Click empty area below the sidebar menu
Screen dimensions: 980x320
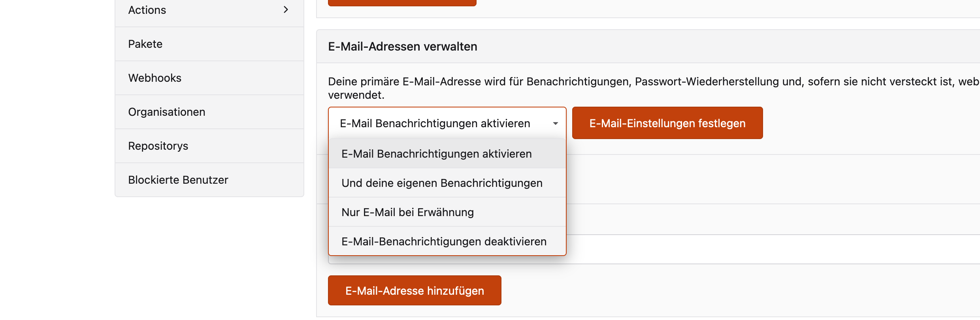[209, 257]
